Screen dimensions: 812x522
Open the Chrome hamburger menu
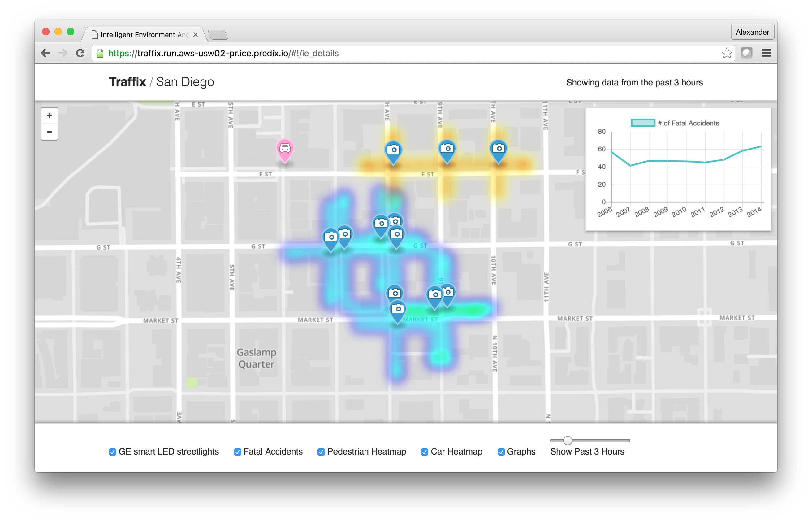tap(766, 53)
